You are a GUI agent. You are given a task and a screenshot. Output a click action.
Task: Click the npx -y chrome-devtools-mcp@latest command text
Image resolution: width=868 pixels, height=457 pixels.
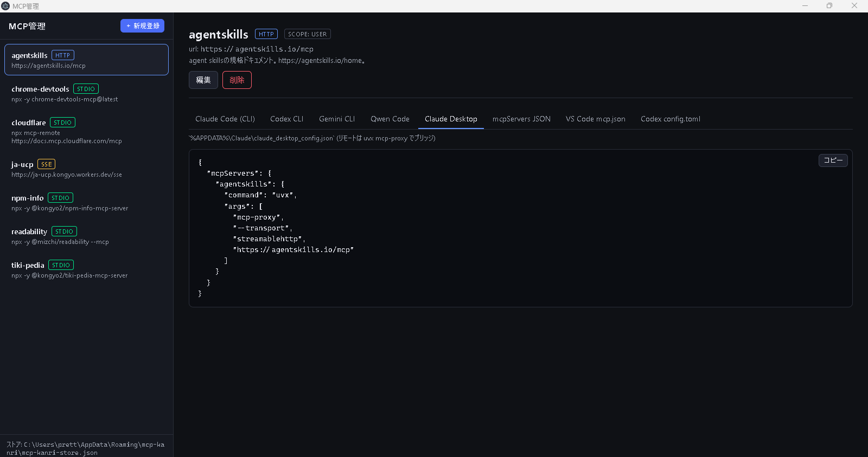click(65, 100)
